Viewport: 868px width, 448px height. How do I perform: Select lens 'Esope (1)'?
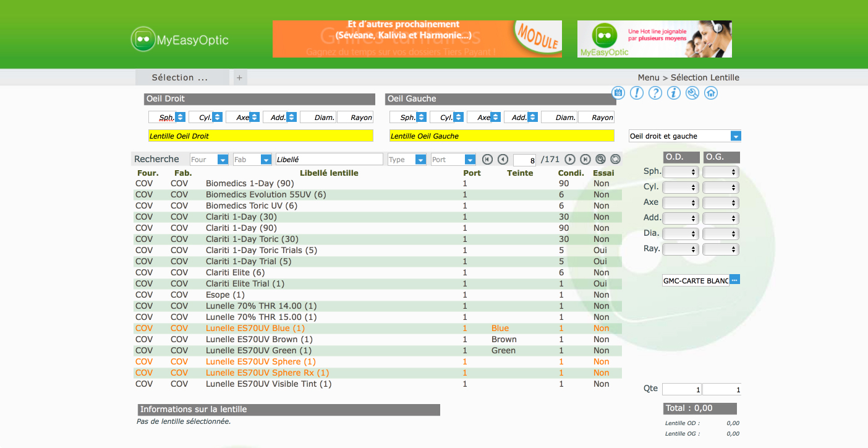tap(378, 295)
